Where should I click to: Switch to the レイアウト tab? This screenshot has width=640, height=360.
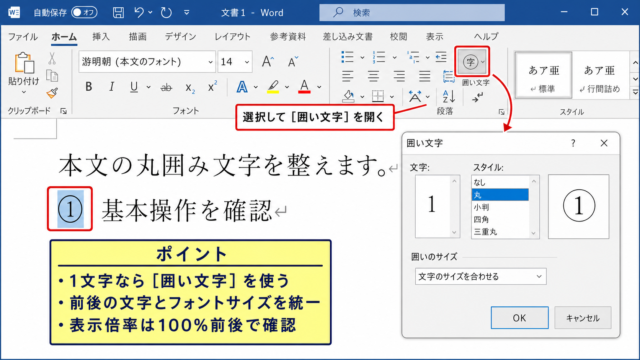coord(232,37)
